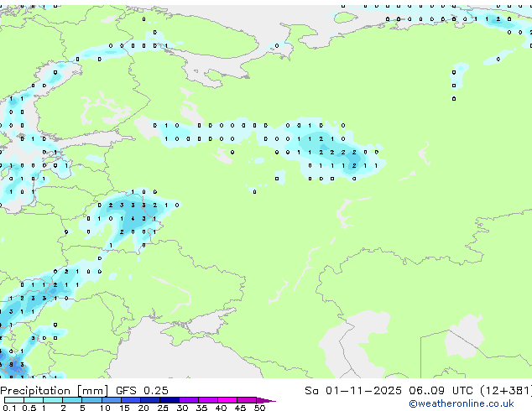532x411 pixels.
Task: Click the 0.1–0.5 mm legend color swatch
Action: pyautogui.click(x=14, y=400)
